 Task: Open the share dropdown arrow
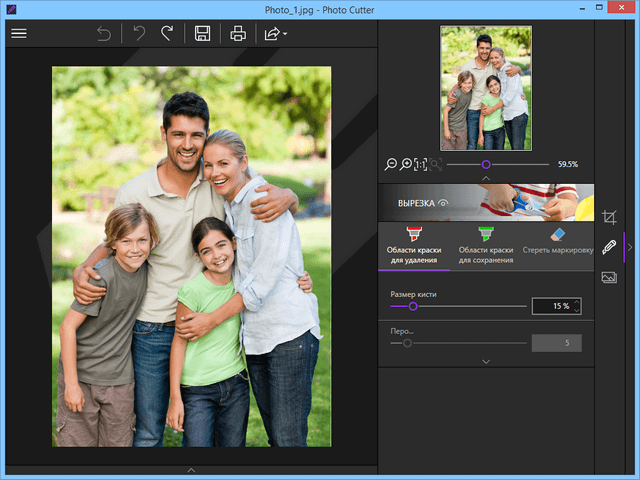[285, 33]
